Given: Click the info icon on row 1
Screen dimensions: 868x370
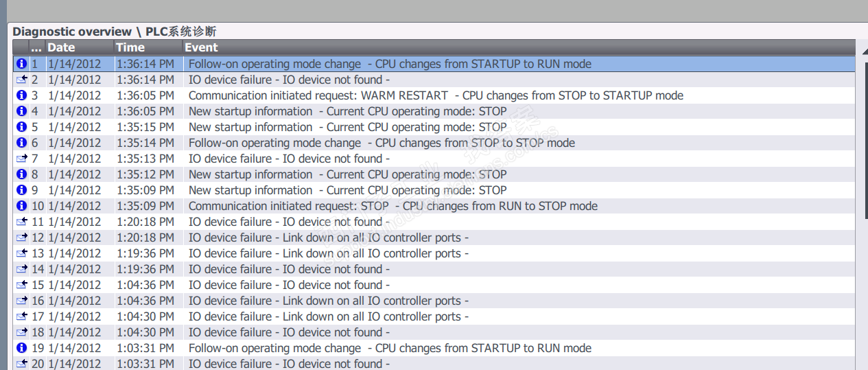Looking at the screenshot, I should [x=21, y=64].
